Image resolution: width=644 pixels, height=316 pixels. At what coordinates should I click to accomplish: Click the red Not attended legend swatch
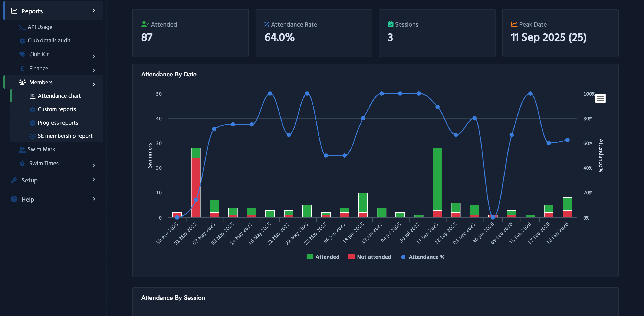pos(351,257)
